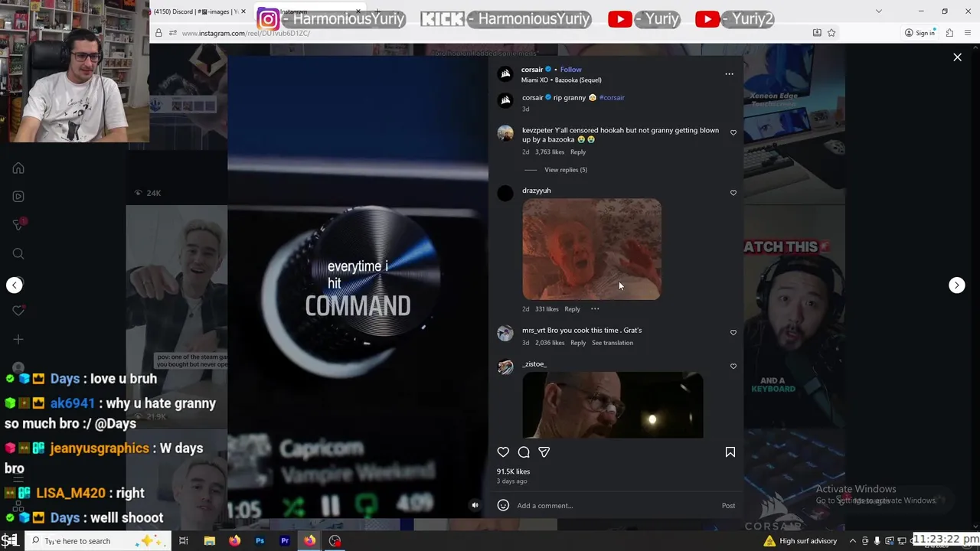Close the reel viewer with the X
The height and width of the screenshot is (551, 980).
(957, 57)
